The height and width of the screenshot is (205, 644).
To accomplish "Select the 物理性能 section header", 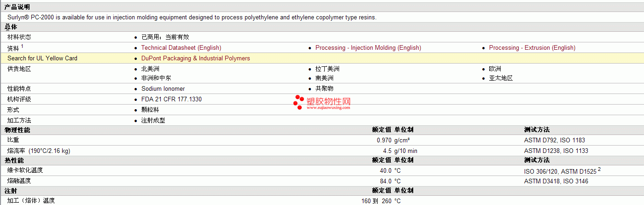I will click(17, 130).
